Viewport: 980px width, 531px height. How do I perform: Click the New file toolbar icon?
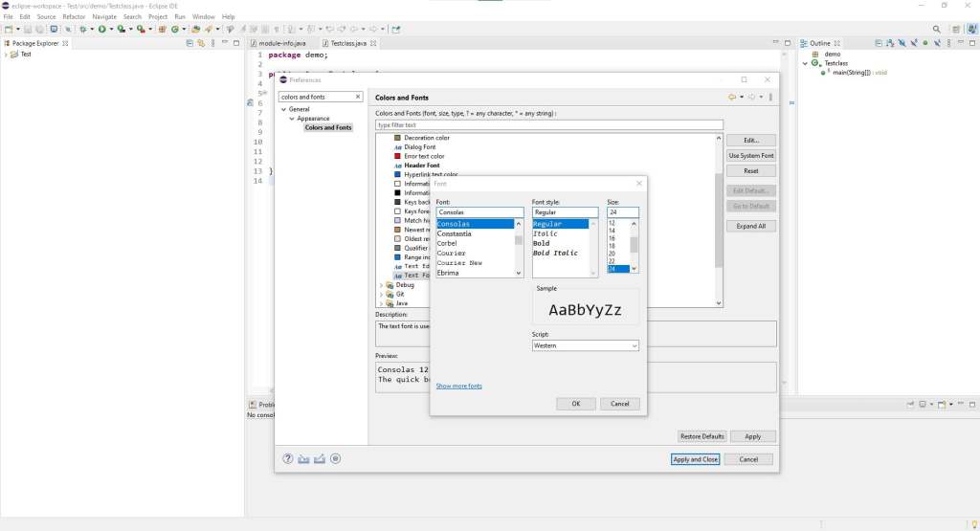coord(8,29)
